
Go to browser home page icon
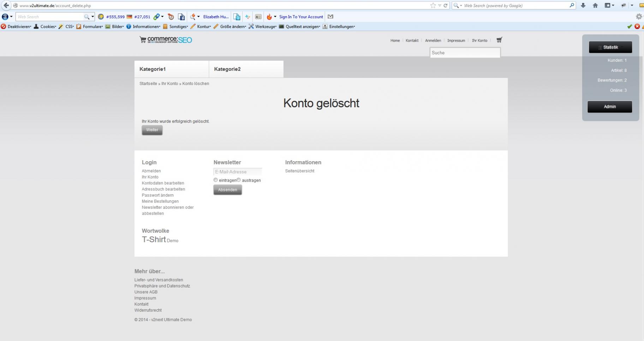click(595, 5)
